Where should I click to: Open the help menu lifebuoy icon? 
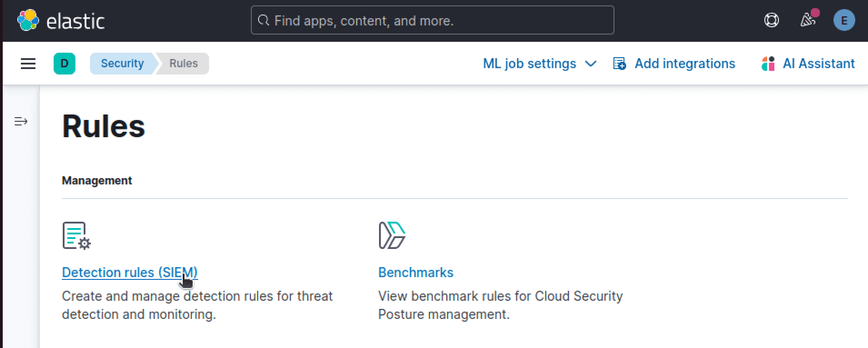[771, 20]
